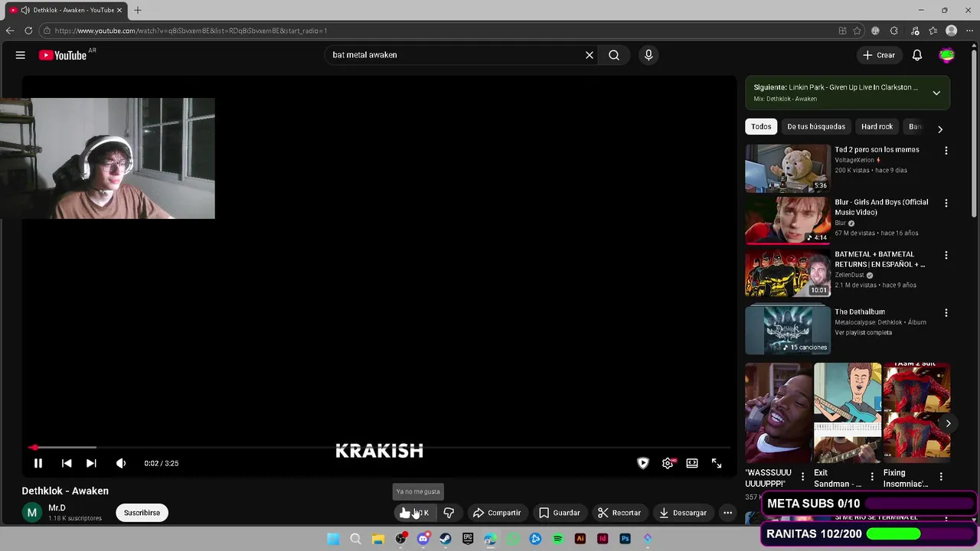Viewport: 980px width, 551px height.
Task: Clip the video with Recortar
Action: click(x=619, y=513)
